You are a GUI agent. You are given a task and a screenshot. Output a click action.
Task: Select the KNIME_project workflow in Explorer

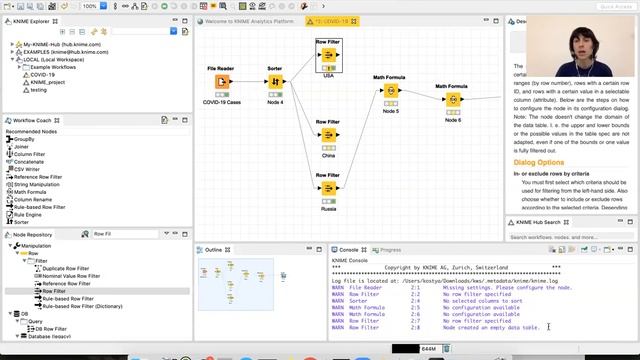click(x=47, y=82)
